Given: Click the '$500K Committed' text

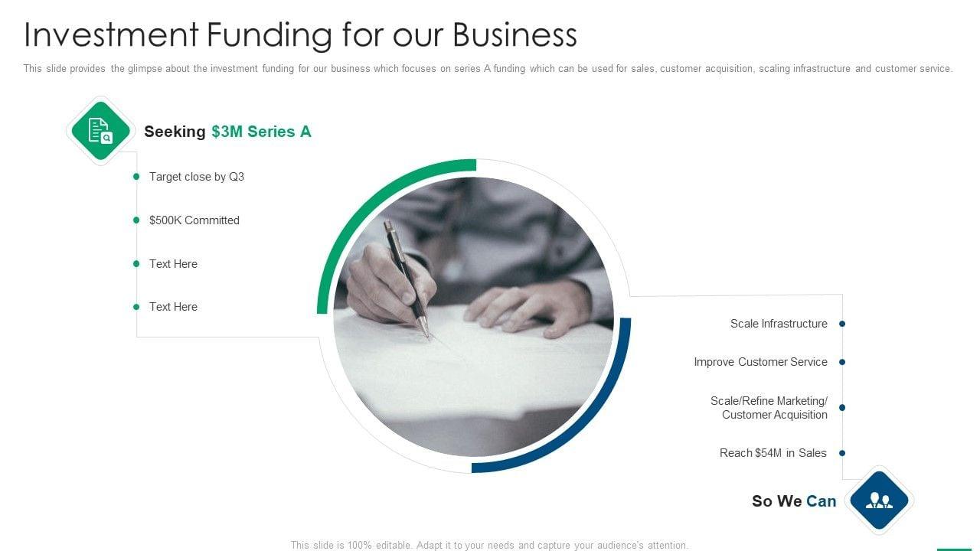Looking at the screenshot, I should point(194,220).
